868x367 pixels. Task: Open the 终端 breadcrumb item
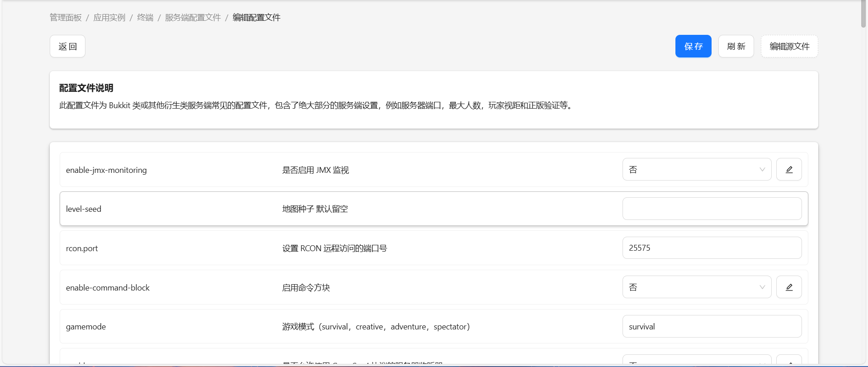pyautogui.click(x=145, y=18)
